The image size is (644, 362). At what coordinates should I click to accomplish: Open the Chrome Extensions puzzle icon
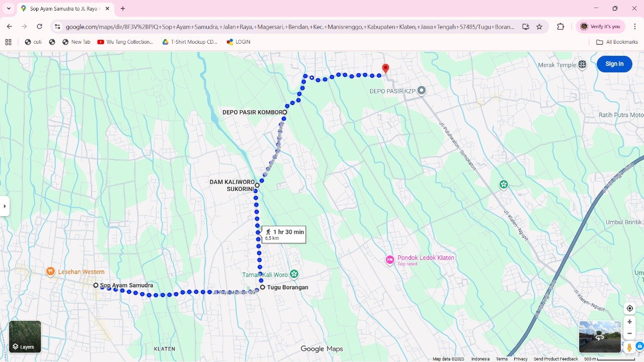560,27
